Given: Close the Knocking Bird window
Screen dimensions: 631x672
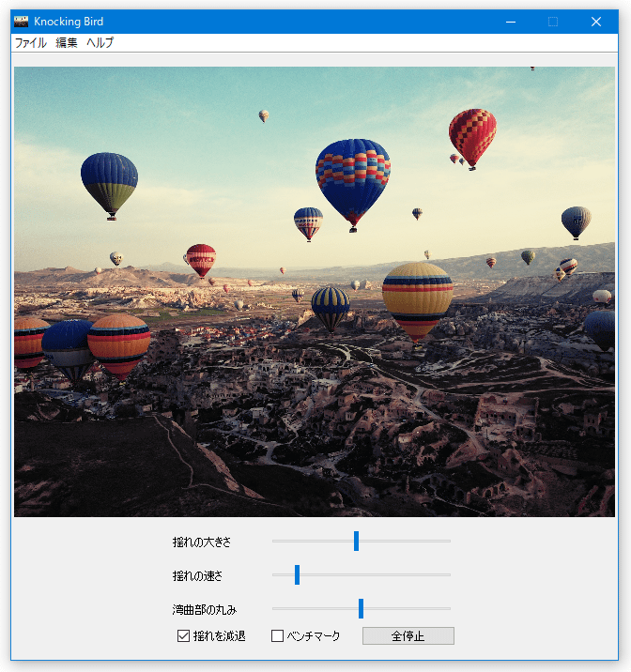Looking at the screenshot, I should click(596, 22).
